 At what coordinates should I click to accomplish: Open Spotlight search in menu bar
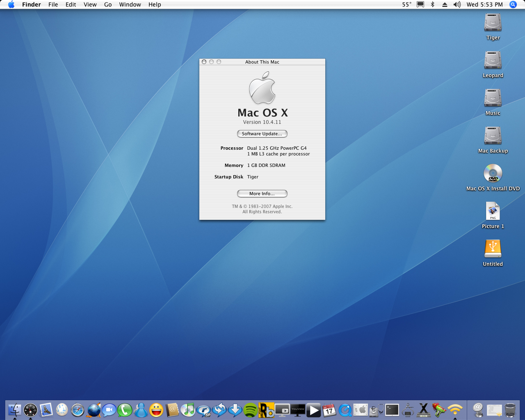point(513,5)
